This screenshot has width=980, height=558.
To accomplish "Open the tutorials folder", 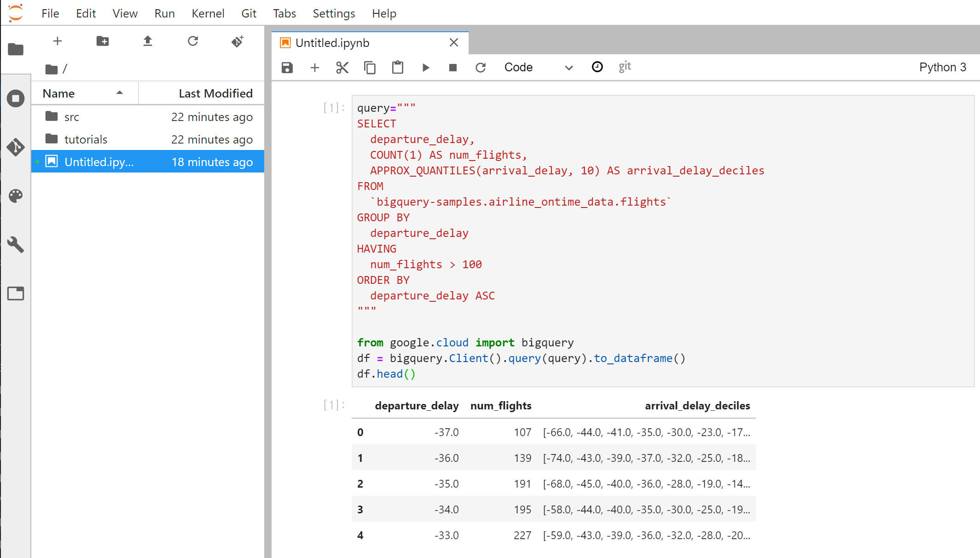I will pos(86,139).
